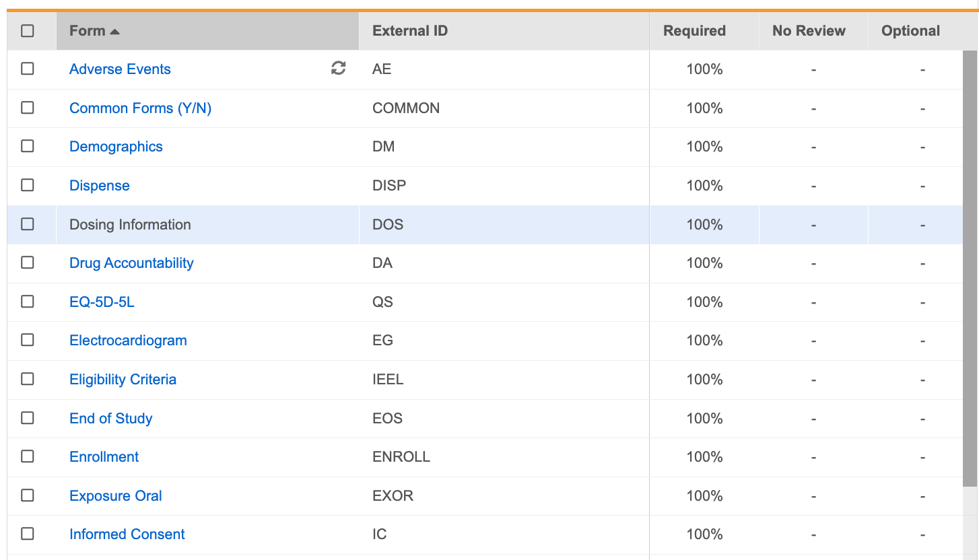
Task: Open the End of Study link
Action: pos(110,419)
